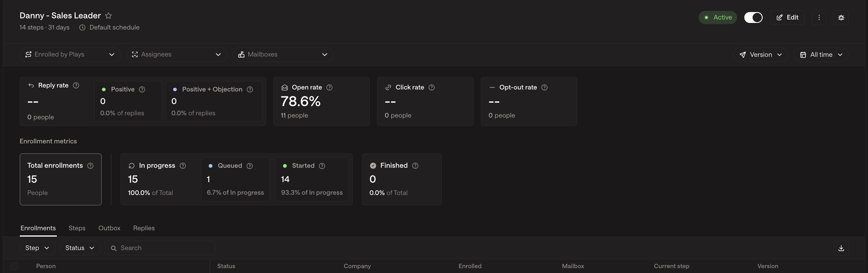The width and height of the screenshot is (868, 273).
Task: Click the Opt-out rate help icon
Action: coord(544,87)
